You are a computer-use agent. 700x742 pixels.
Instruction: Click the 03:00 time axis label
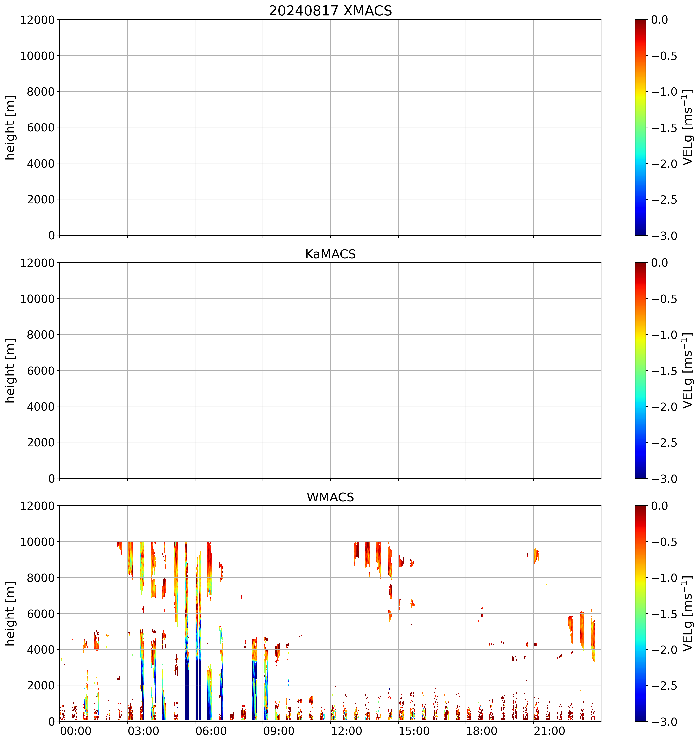[x=143, y=731]
